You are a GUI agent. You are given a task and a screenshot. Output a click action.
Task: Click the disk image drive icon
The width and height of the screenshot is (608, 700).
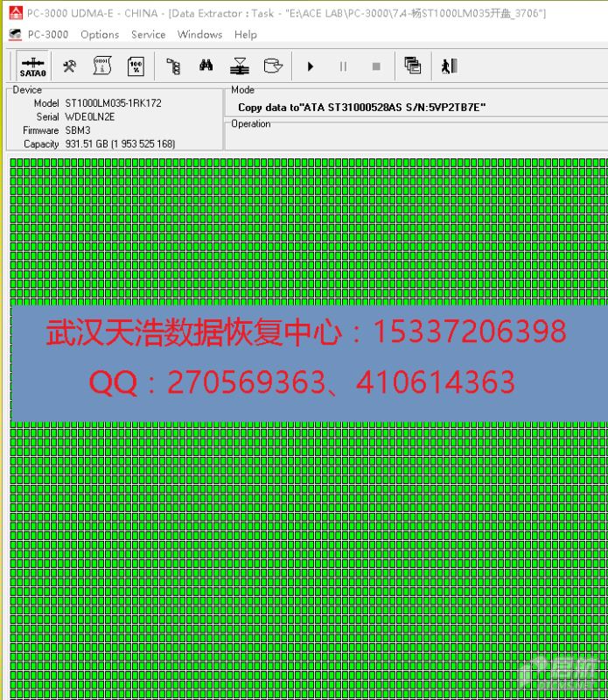point(273,66)
